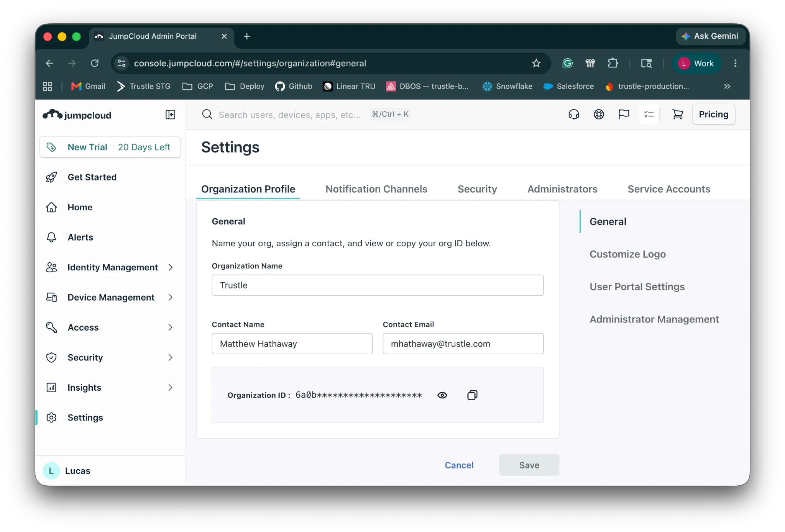Open the Chrome three-dot menu
The height and width of the screenshot is (532, 785).
pyautogui.click(x=735, y=63)
